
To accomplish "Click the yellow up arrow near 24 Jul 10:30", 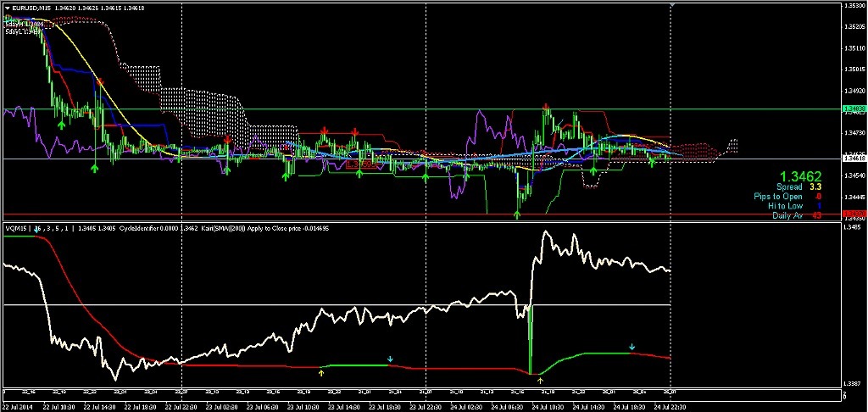I will click(x=540, y=381).
